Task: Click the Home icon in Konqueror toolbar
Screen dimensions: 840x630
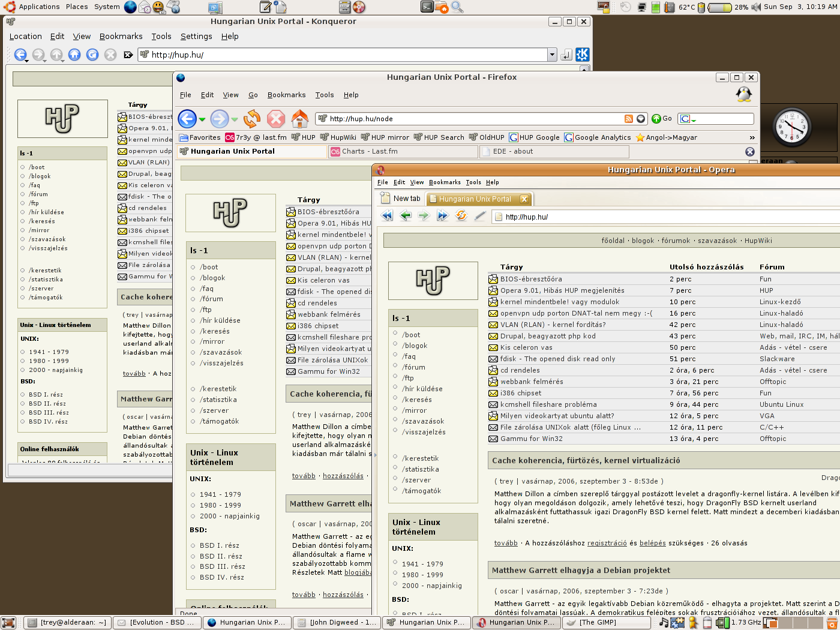Action: click(x=74, y=55)
